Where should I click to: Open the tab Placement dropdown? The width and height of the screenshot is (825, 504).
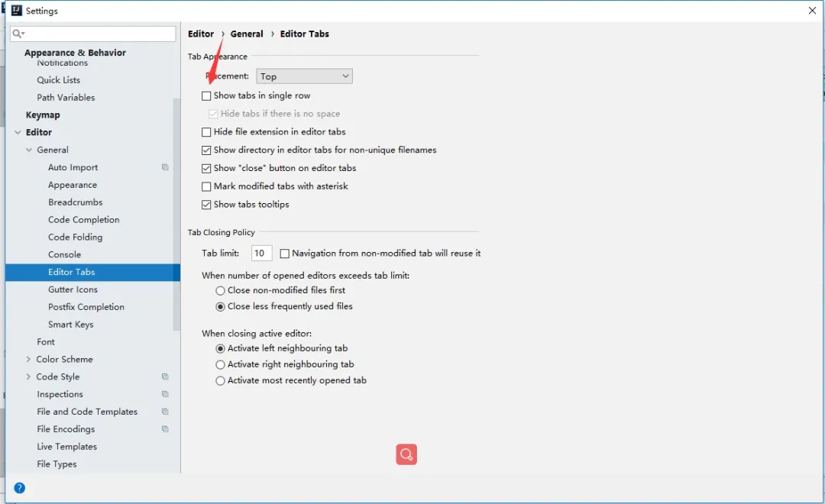pos(304,76)
